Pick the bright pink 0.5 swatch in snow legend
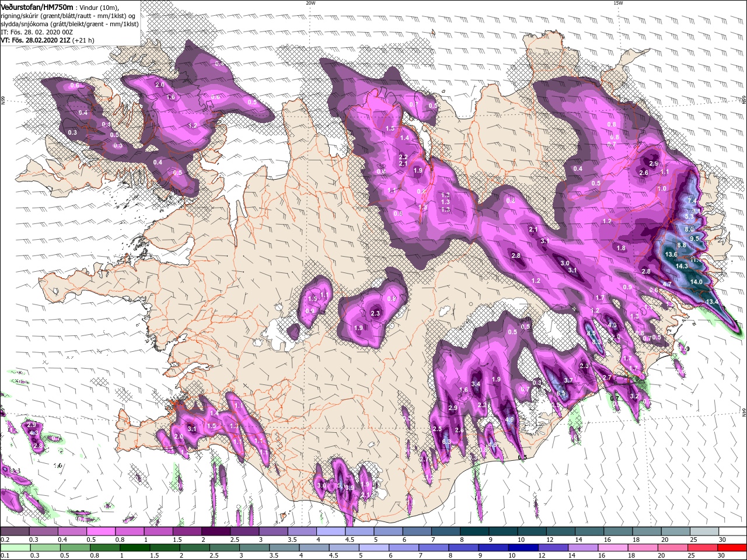 [x=100, y=531]
